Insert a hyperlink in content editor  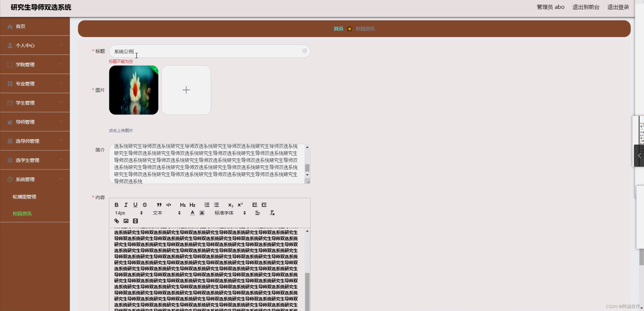coord(116,221)
